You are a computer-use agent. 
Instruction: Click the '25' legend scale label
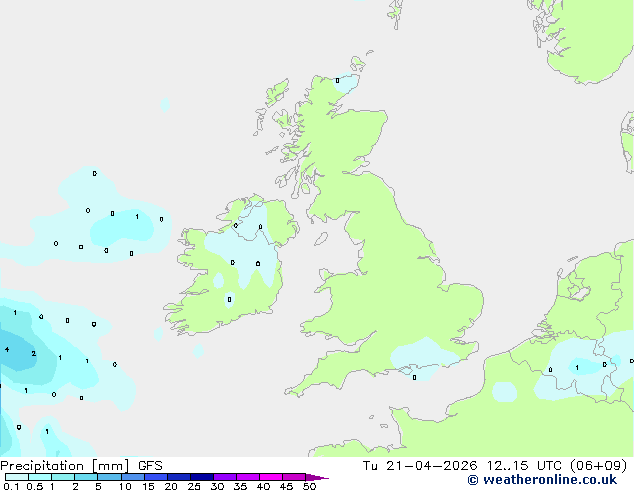click(194, 486)
